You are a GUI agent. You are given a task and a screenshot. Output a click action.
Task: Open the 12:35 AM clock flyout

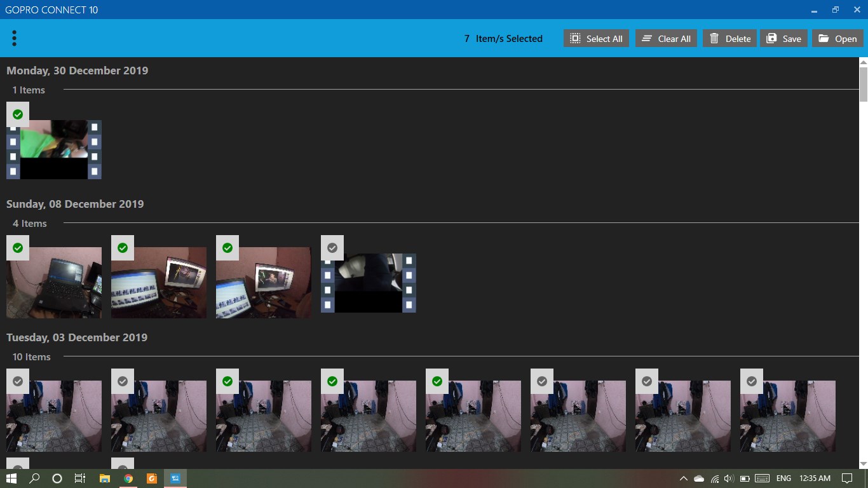(815, 478)
